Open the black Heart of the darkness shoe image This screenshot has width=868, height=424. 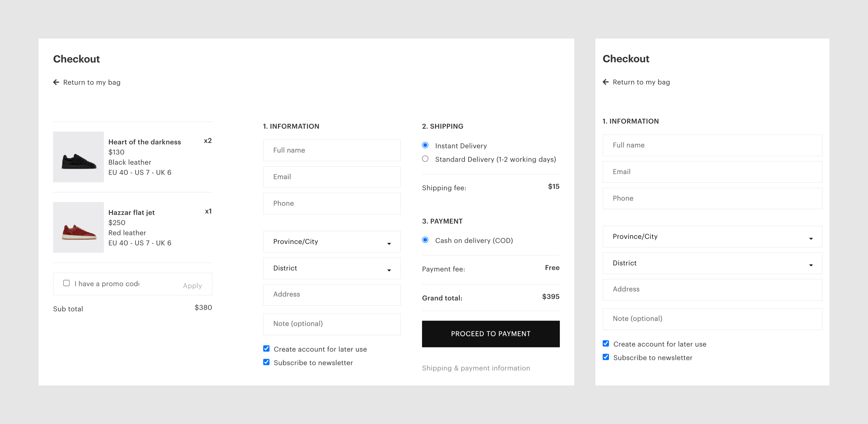pos(78,157)
